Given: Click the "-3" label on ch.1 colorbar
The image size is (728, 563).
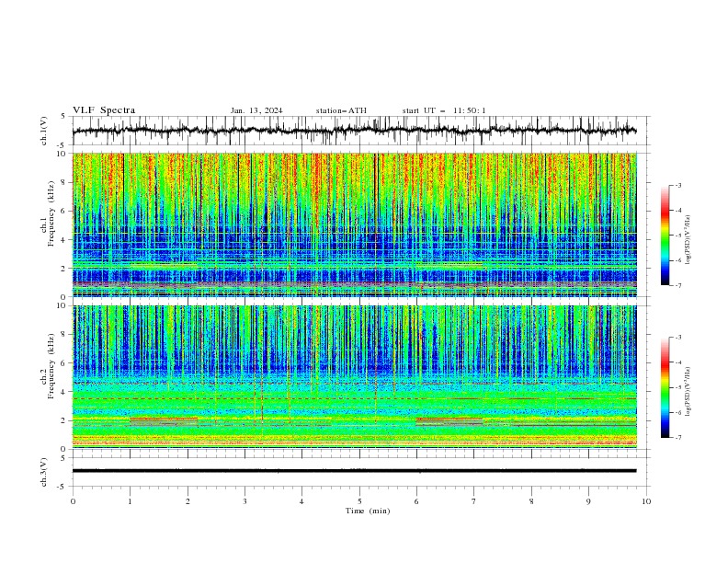Looking at the screenshot, I should tap(678, 185).
